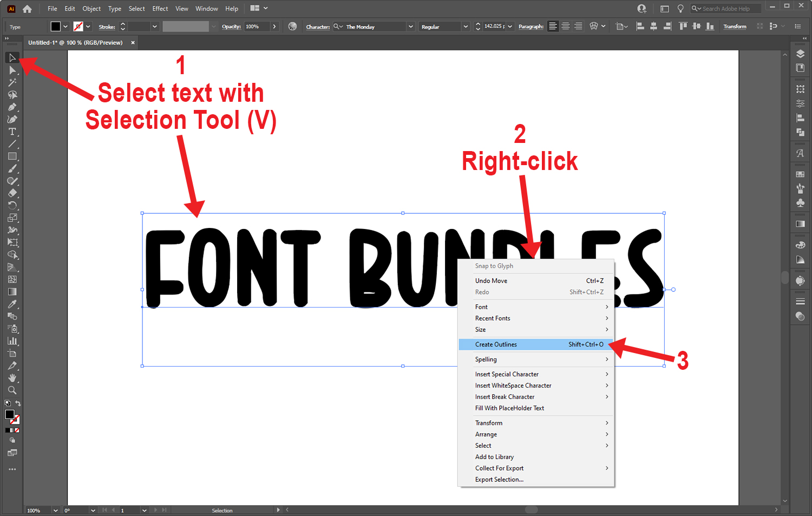Open the Layers panel icon

click(800, 54)
